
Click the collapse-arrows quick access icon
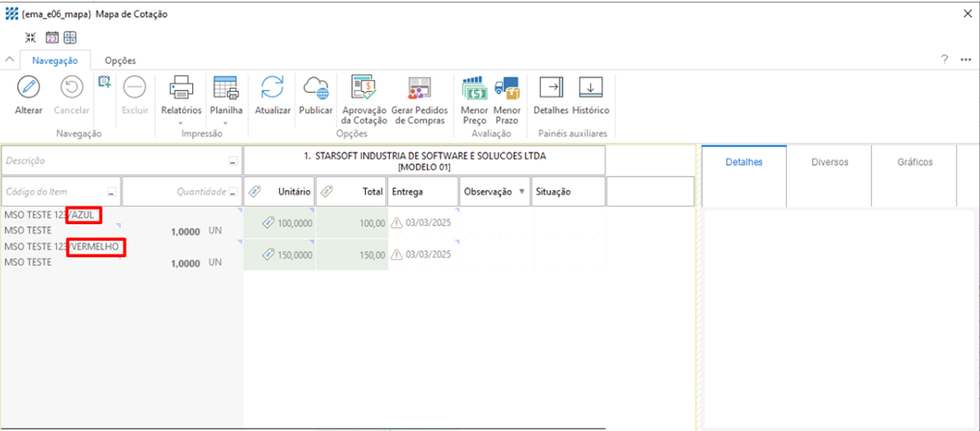(x=31, y=37)
